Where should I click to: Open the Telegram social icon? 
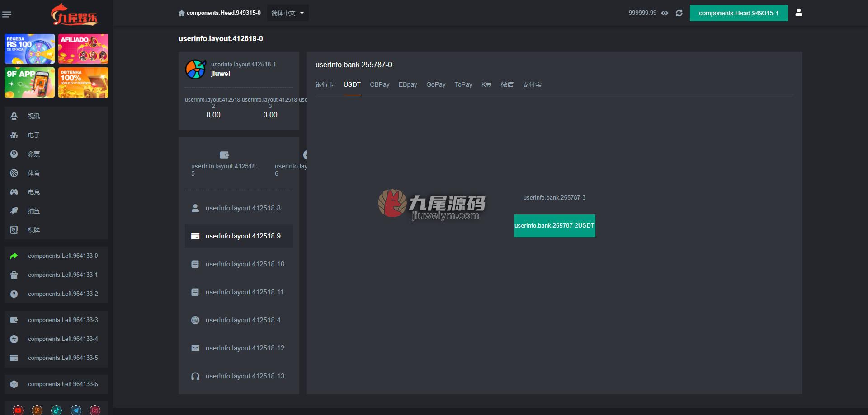tap(76, 410)
